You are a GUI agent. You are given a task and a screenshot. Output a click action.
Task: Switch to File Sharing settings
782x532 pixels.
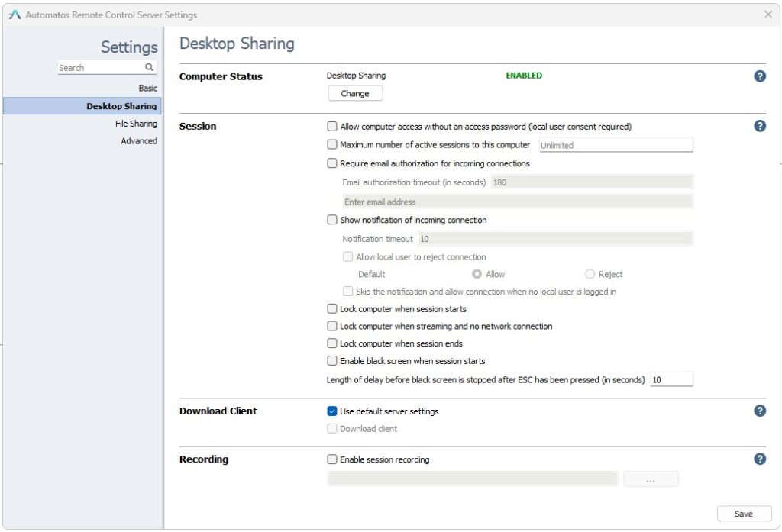(136, 123)
